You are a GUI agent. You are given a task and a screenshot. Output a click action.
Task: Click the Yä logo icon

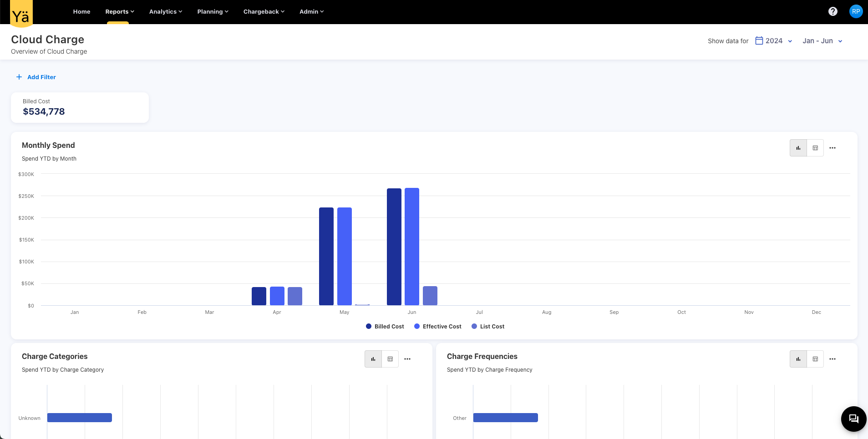(21, 14)
